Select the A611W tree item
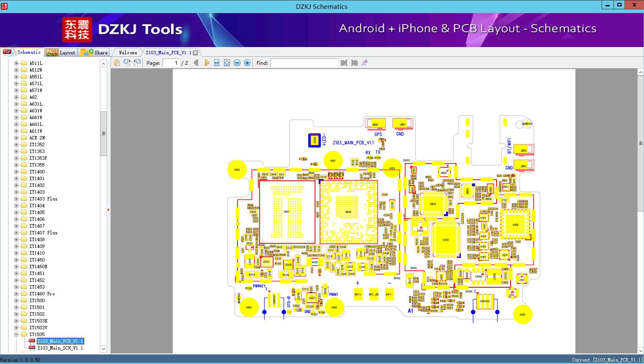This screenshot has height=364, width=644. [36, 131]
